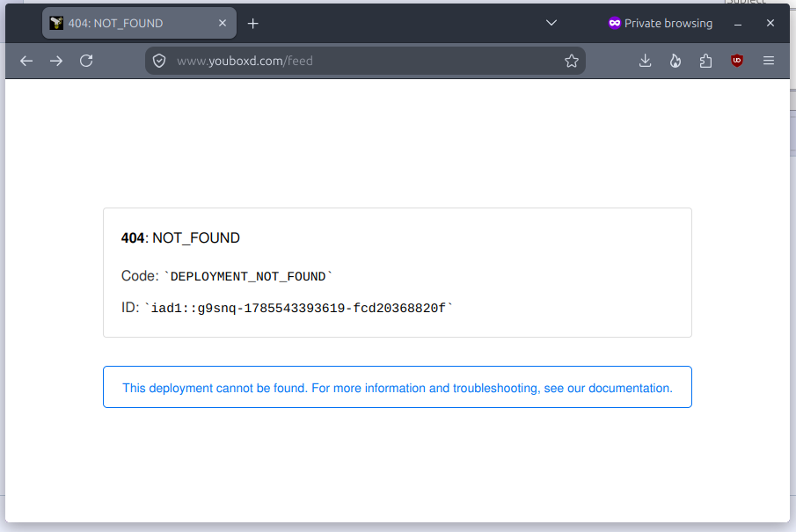Screen dimensions: 796x532
Task: Open the tracking protection shield info
Action: (159, 61)
